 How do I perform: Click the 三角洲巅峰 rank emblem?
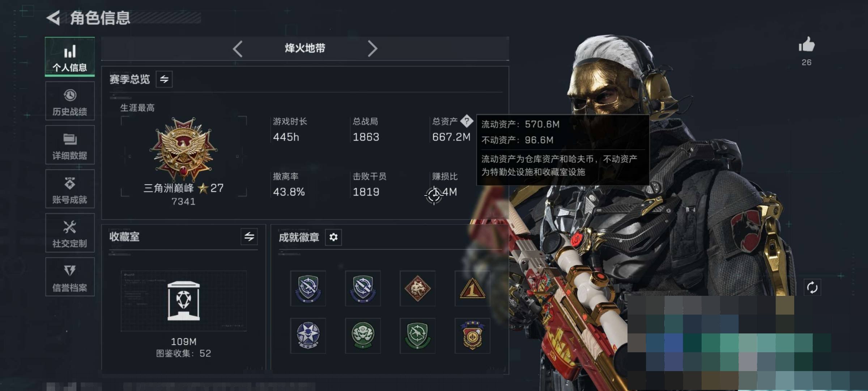point(184,149)
